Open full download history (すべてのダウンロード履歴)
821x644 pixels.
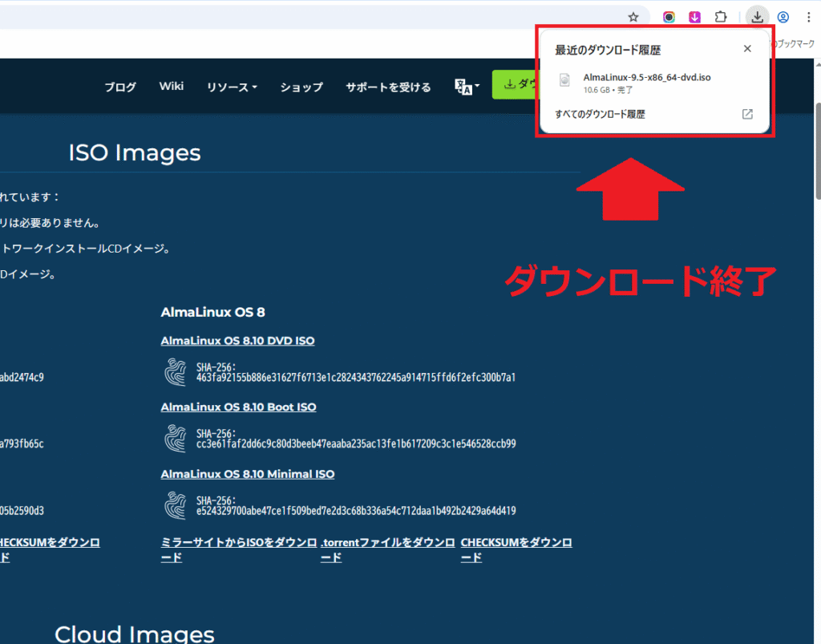(600, 114)
